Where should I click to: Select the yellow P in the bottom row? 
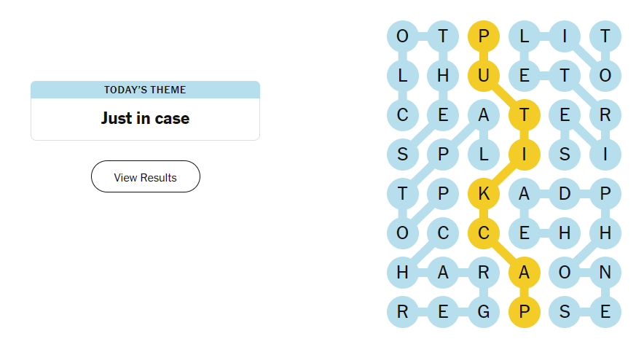524,312
